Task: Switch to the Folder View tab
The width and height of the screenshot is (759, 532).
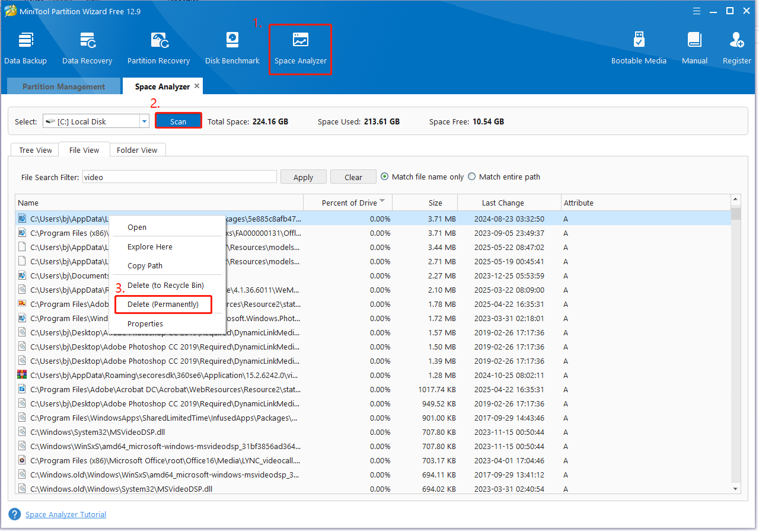Action: coord(137,150)
